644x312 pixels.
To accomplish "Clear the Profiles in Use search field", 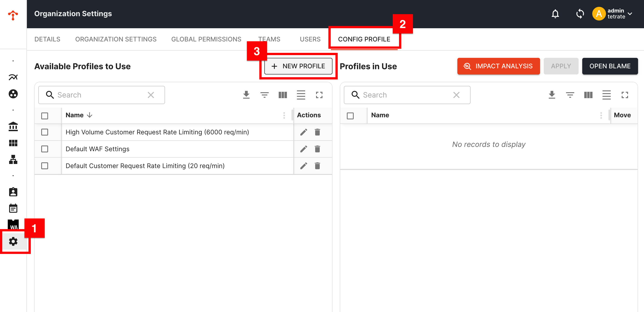I will [x=456, y=95].
